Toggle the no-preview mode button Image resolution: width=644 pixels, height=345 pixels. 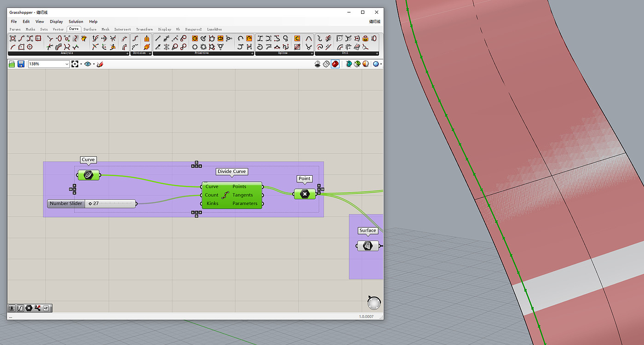tap(317, 64)
